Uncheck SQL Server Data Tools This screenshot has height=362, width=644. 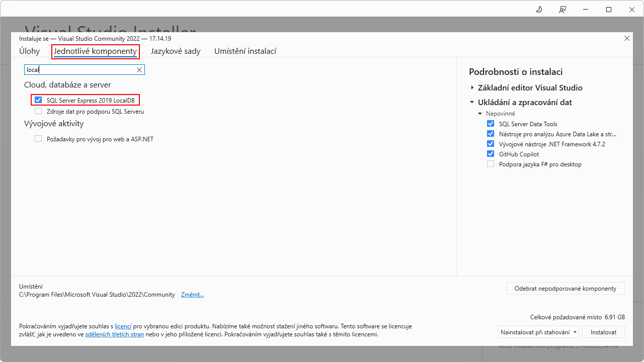[490, 123]
